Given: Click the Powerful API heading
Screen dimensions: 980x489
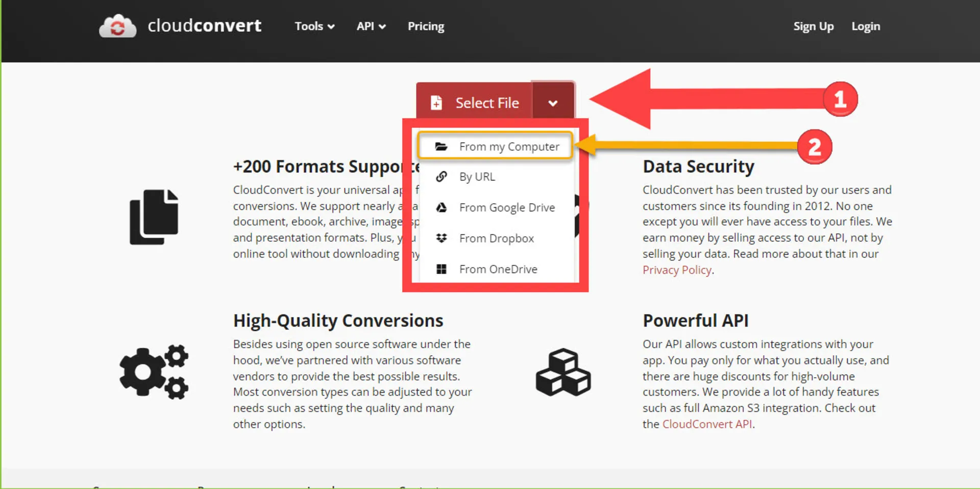Looking at the screenshot, I should coord(695,321).
